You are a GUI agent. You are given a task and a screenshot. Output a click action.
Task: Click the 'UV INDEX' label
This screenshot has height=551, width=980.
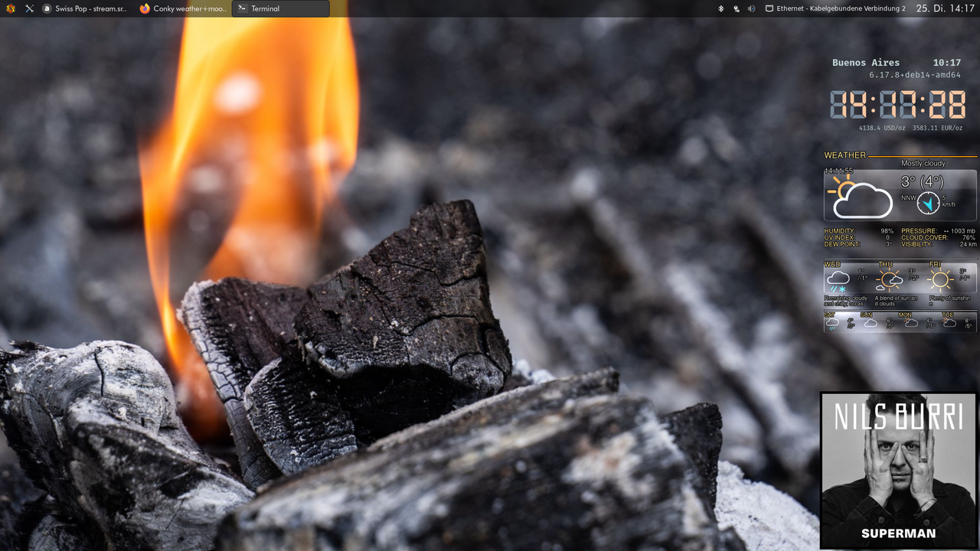[839, 238]
